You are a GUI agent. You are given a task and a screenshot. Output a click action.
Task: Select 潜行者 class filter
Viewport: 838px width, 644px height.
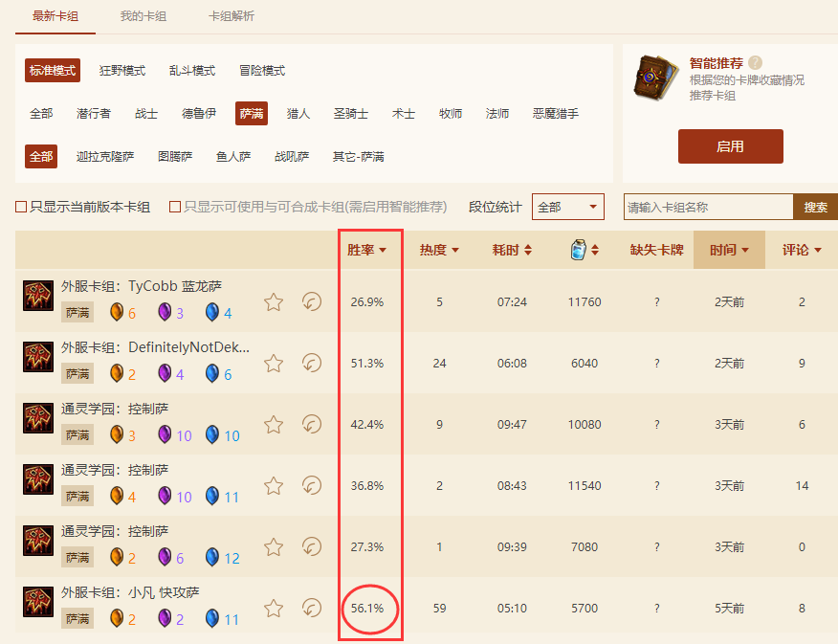(x=94, y=113)
